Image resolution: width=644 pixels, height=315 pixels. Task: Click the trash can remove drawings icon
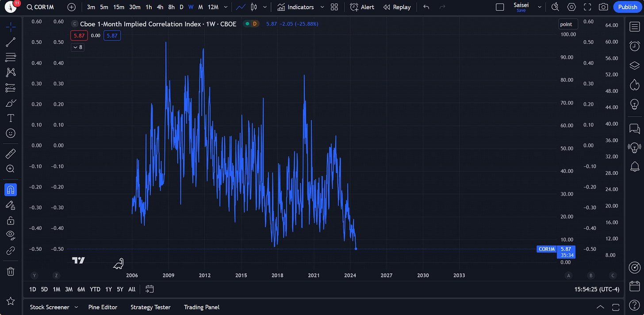coord(11,271)
